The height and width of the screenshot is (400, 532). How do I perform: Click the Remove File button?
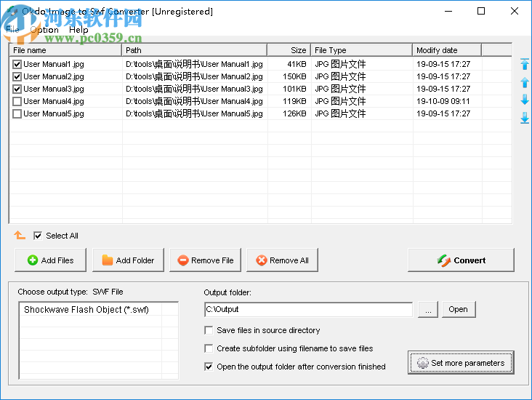[205, 260]
